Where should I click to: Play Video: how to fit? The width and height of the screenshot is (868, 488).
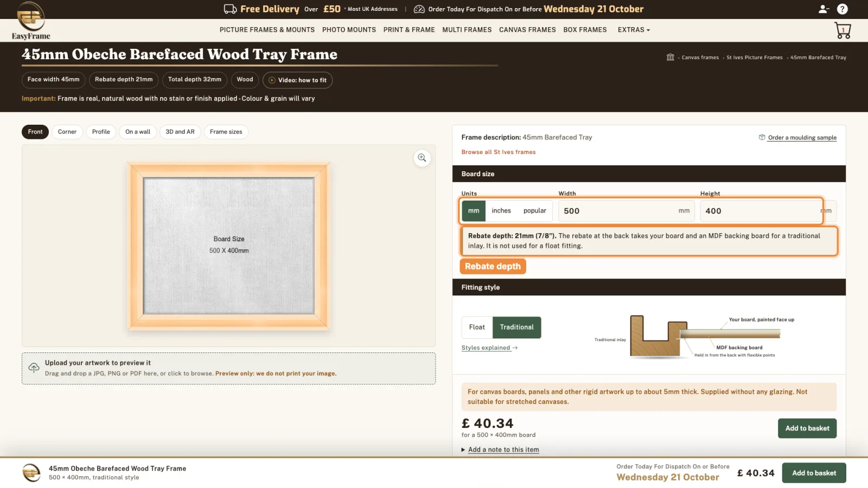298,80
